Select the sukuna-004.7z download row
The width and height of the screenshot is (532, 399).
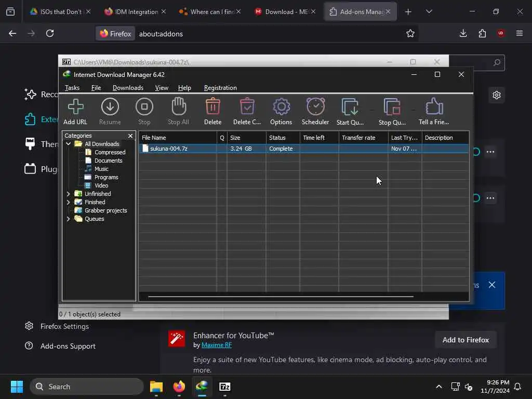click(x=303, y=149)
